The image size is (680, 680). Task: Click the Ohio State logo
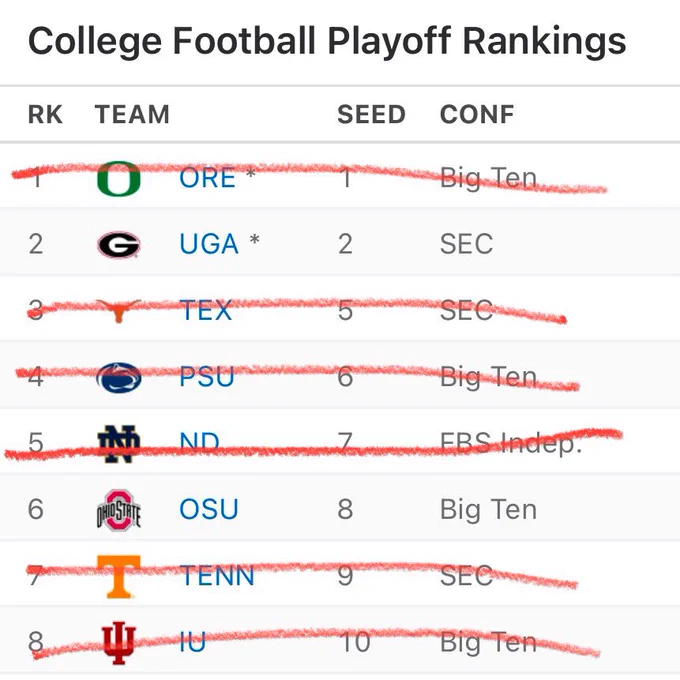[118, 510]
